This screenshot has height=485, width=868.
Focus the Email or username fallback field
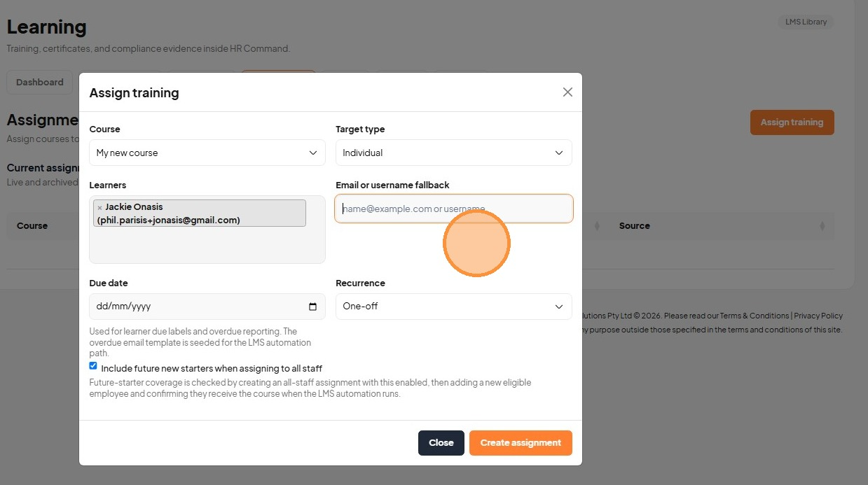tap(454, 209)
